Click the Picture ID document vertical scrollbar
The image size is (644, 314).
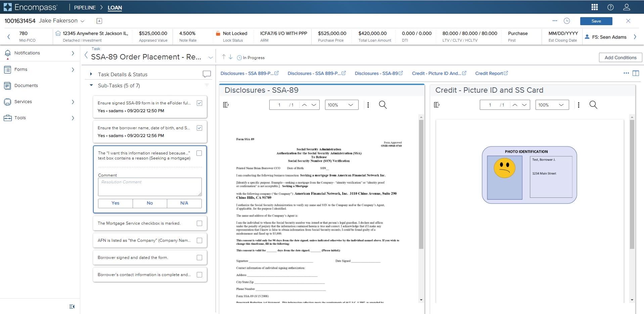point(632,185)
